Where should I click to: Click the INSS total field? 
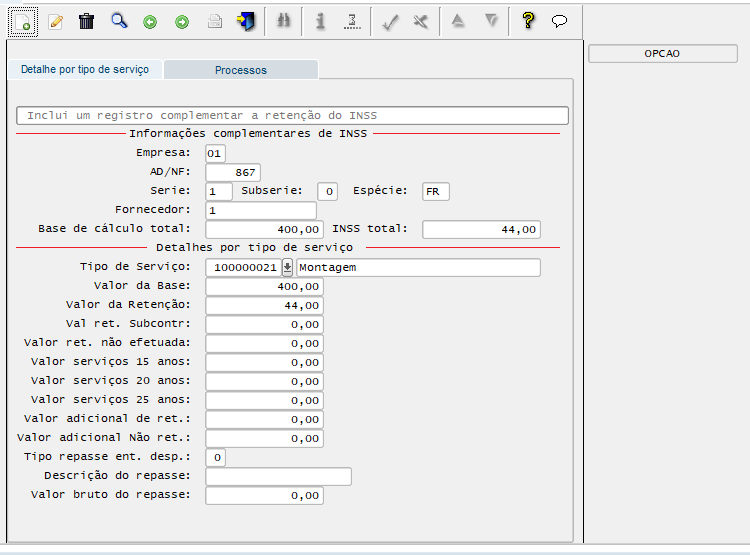[x=481, y=230]
